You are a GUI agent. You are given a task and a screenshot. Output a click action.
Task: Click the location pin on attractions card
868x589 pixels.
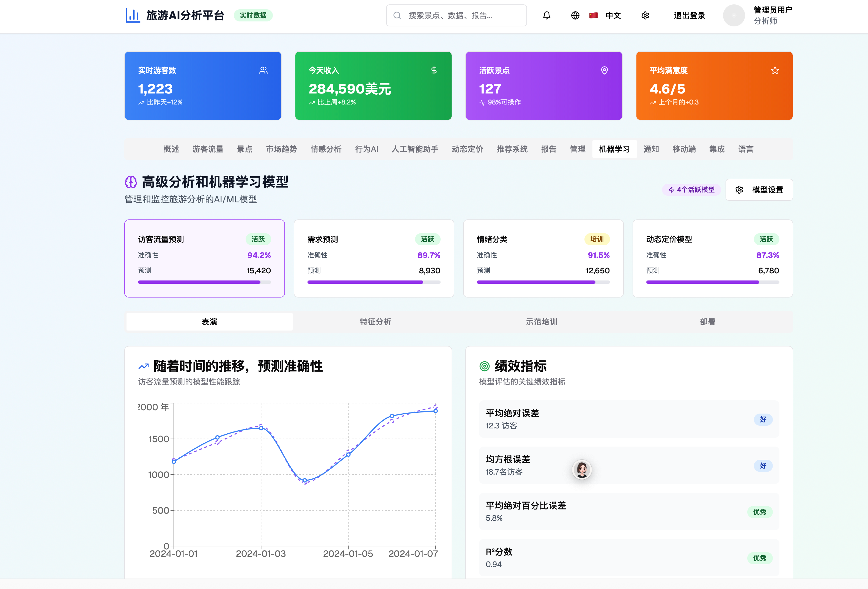604,70
